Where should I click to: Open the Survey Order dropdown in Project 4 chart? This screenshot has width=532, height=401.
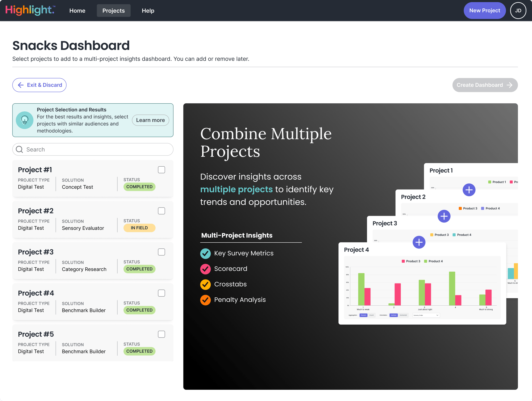coord(426,315)
